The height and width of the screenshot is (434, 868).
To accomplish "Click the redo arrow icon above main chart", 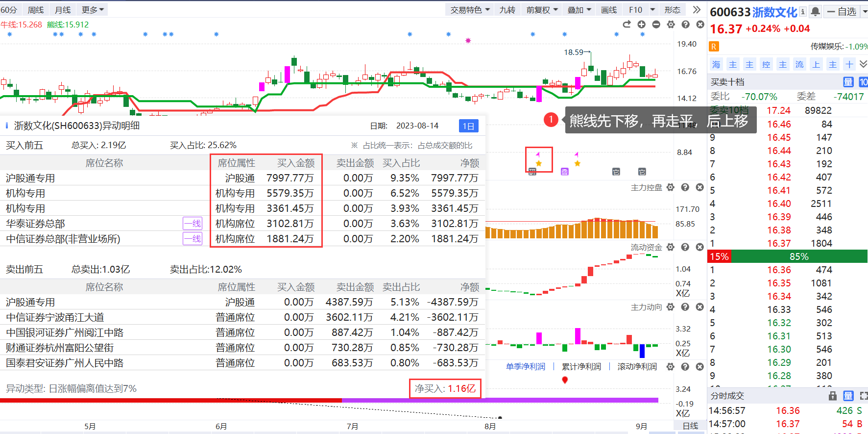I will click(x=627, y=24).
